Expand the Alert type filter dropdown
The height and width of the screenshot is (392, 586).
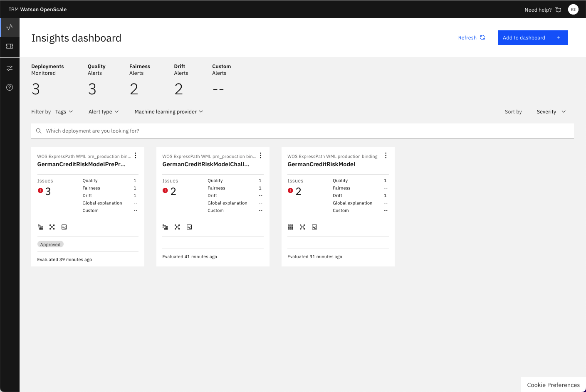point(104,112)
